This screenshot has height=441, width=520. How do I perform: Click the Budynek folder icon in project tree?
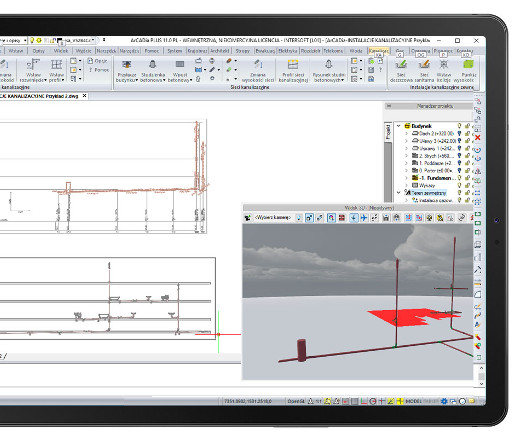[x=407, y=126]
